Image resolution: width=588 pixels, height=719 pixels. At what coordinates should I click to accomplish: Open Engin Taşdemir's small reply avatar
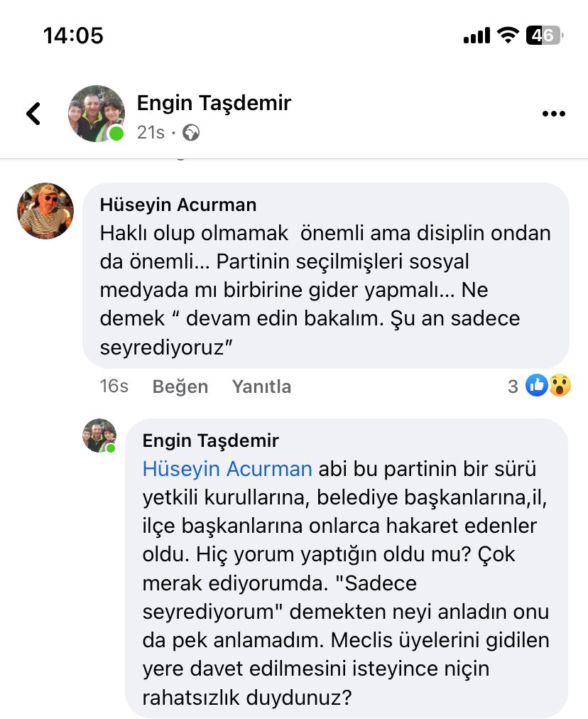[99, 436]
